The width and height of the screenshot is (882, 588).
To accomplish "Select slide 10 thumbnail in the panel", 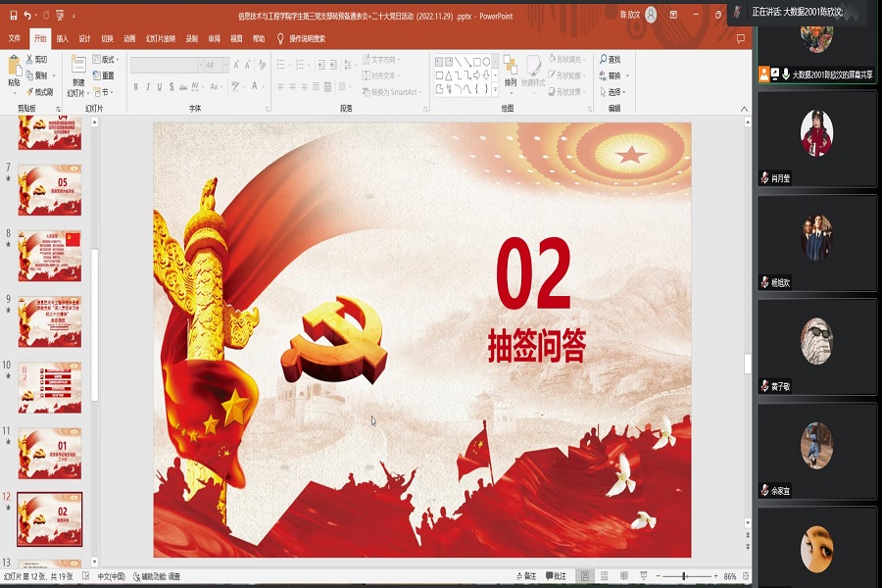I will (50, 386).
